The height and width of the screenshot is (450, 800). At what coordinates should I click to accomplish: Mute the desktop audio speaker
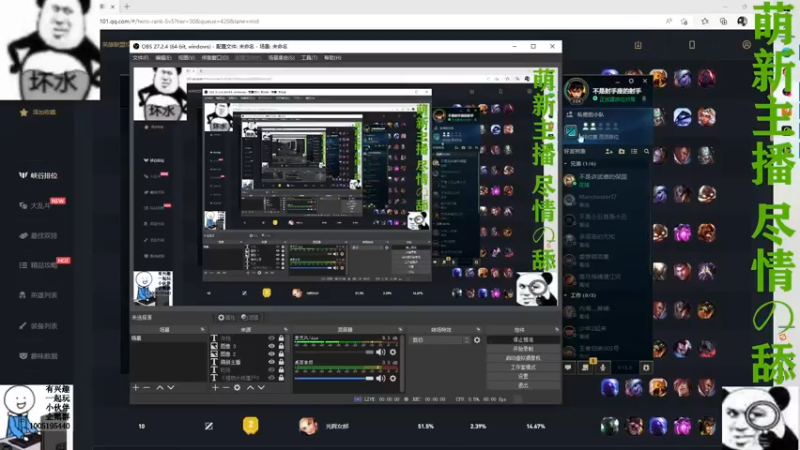pos(381,378)
